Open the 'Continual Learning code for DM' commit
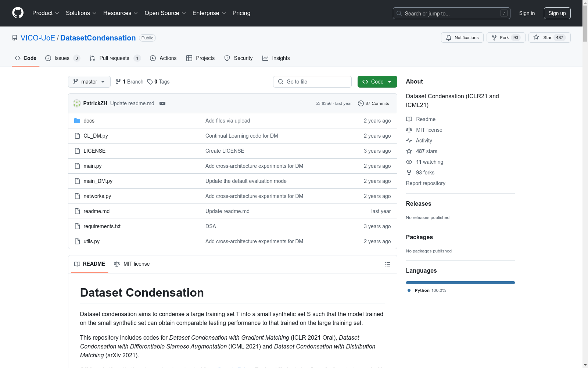The width and height of the screenshot is (588, 368). (242, 136)
